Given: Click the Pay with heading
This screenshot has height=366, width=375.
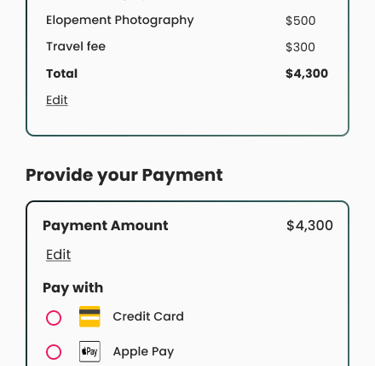Looking at the screenshot, I should pos(73,288).
